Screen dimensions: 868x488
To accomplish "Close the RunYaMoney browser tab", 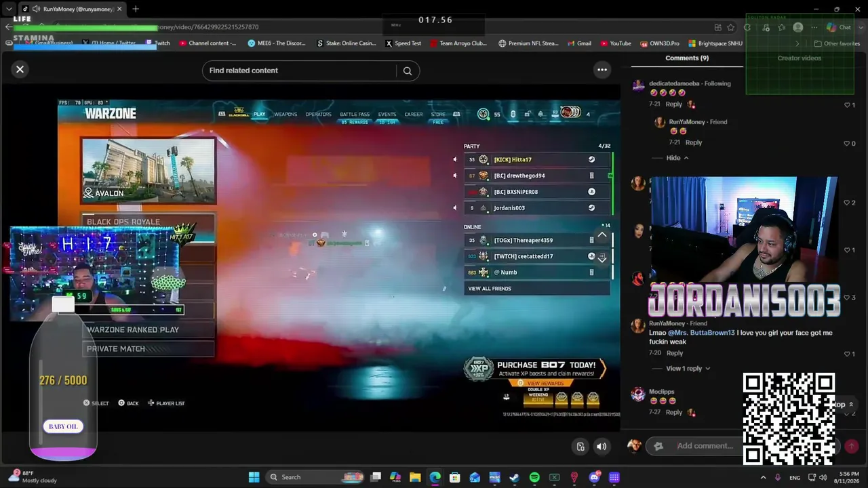I will coord(119,9).
